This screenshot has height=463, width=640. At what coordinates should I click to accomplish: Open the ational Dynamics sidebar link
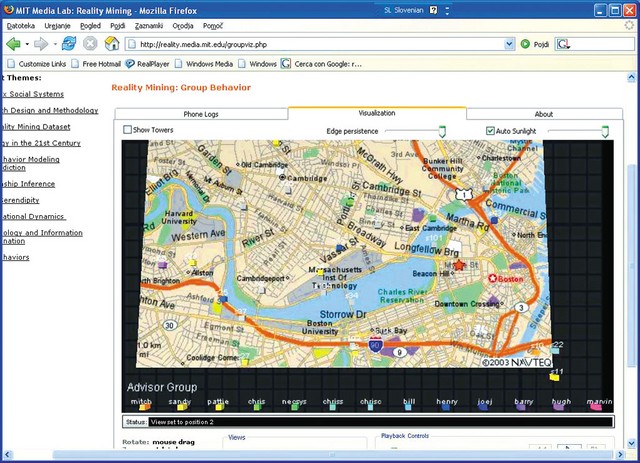[33, 216]
